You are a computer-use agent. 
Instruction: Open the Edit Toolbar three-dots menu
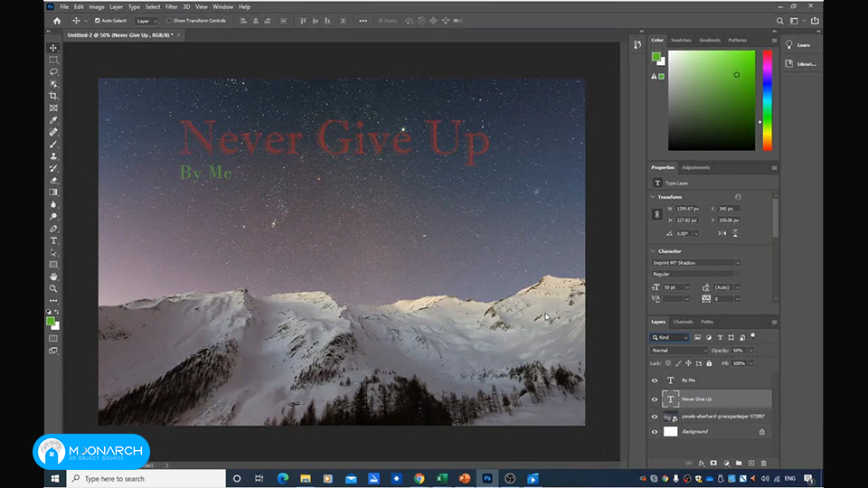point(53,301)
